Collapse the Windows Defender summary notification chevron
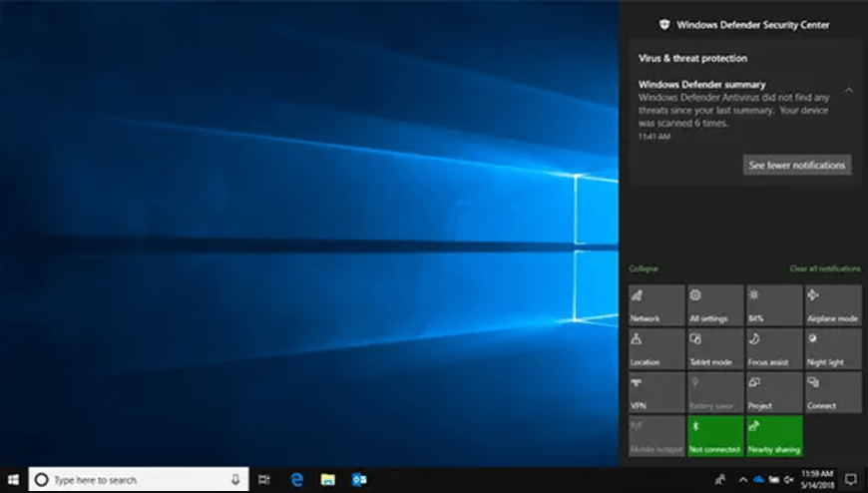 tap(849, 90)
